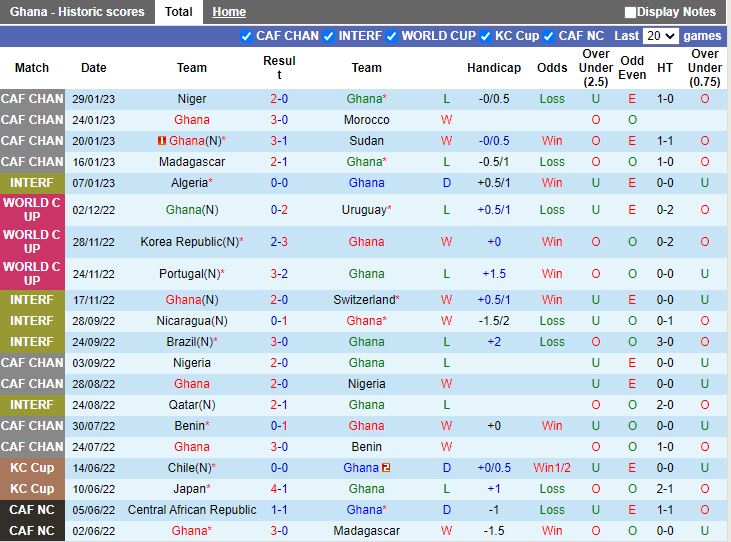Click the red card icon beside Ghana(N)
This screenshot has height=542, width=731.
tap(163, 141)
